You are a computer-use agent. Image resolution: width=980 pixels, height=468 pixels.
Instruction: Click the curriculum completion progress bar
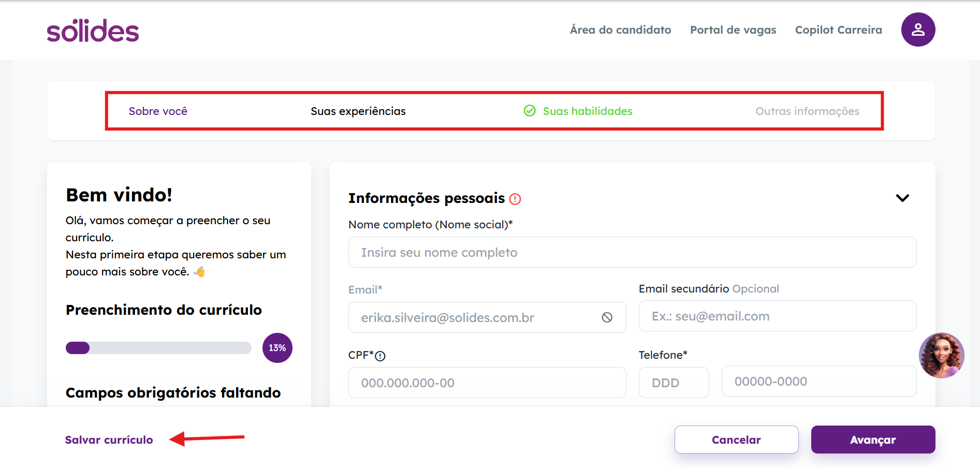pos(158,348)
